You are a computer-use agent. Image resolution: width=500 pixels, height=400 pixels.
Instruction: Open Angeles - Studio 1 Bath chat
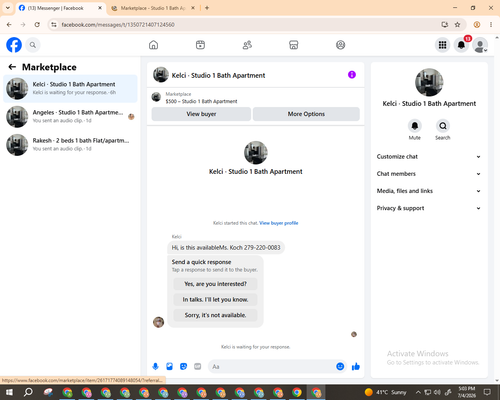click(70, 116)
